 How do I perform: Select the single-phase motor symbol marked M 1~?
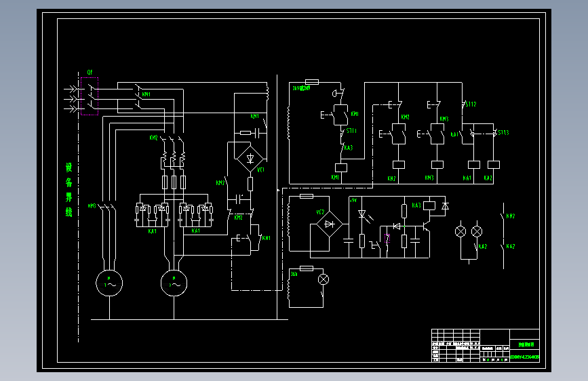click(x=109, y=283)
